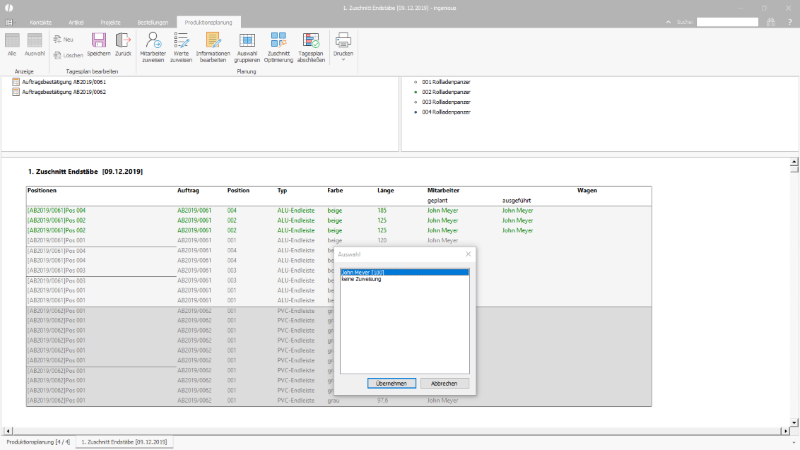The height and width of the screenshot is (450, 800).
Task: Close the Auswahl dialog
Action: point(468,254)
